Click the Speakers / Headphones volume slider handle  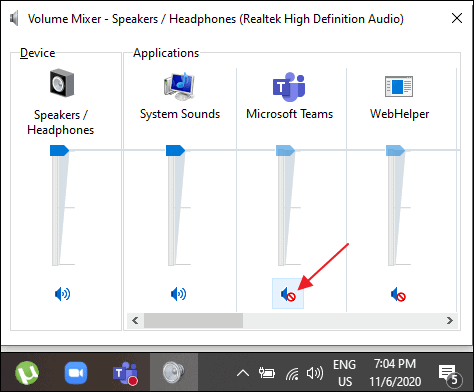(x=59, y=150)
